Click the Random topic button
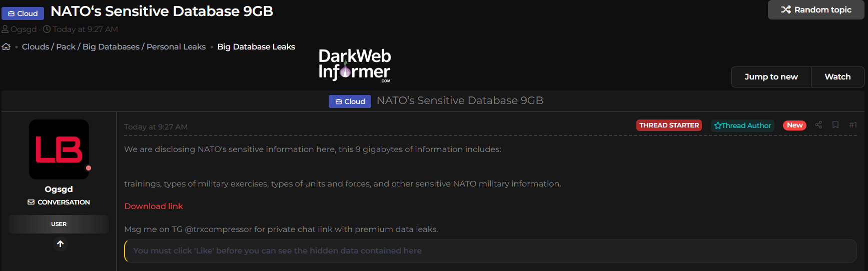This screenshot has height=271, width=868. pyautogui.click(x=816, y=9)
